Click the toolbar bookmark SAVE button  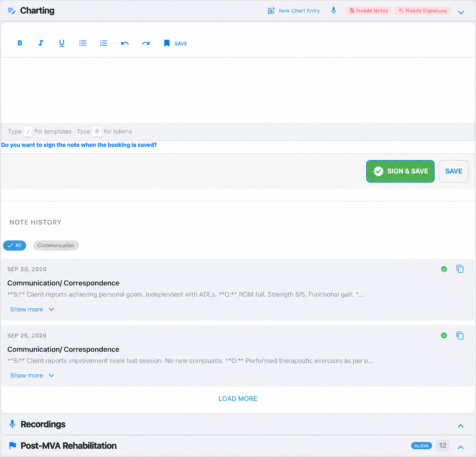[x=176, y=44]
